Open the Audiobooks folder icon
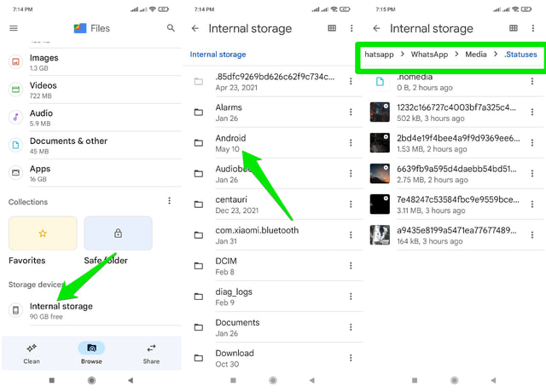The height and width of the screenshot is (392, 546). click(x=199, y=174)
